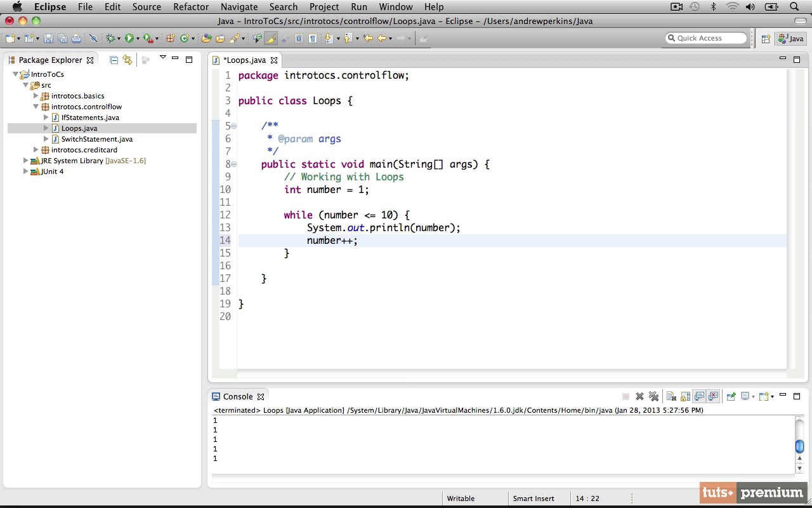Open the Run button dropdown arrow
The width and height of the screenshot is (812, 508).
tap(138, 39)
